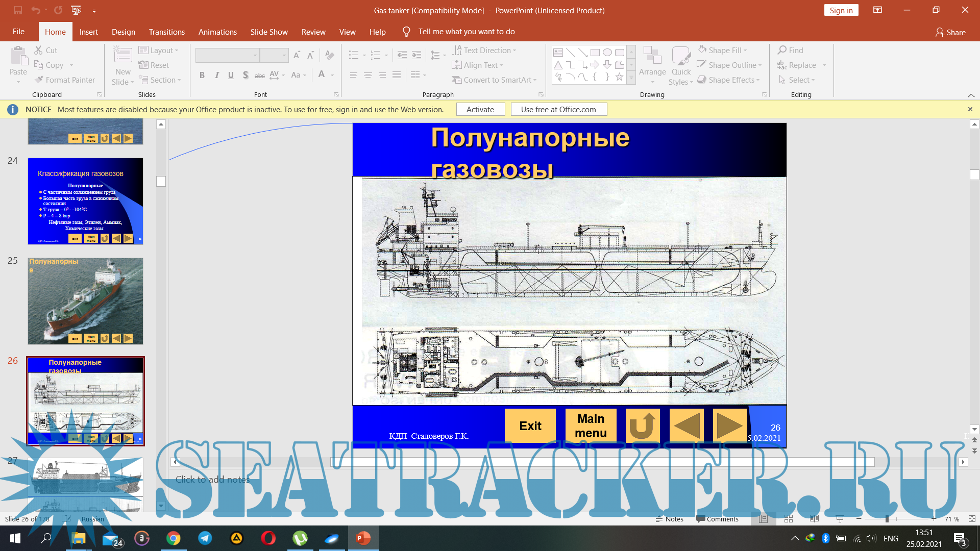Toggle the Comments pane
The image size is (980, 551).
[717, 519]
